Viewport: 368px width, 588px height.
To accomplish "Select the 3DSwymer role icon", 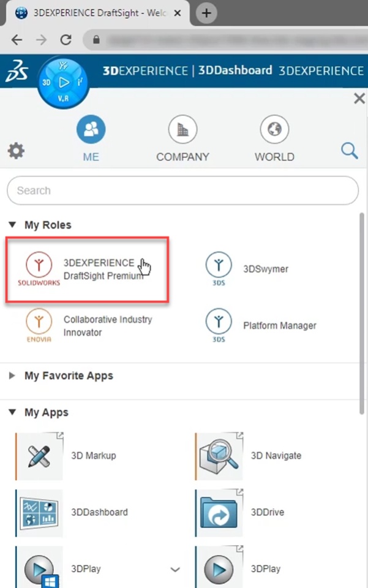I will click(219, 269).
